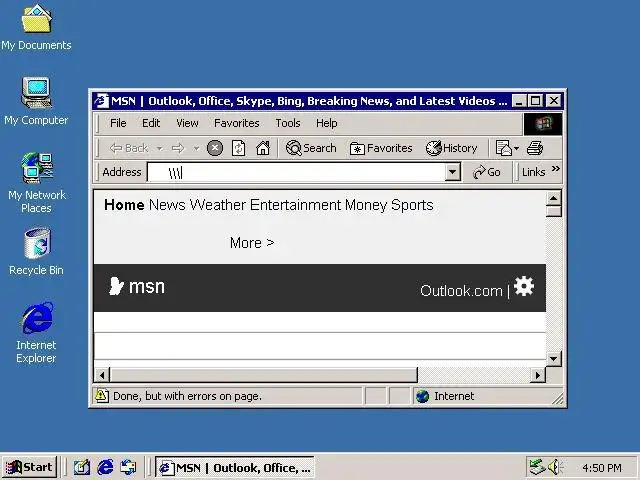Launch Outlook Express from quick launch
Screen dimensions: 640x480
128,467
